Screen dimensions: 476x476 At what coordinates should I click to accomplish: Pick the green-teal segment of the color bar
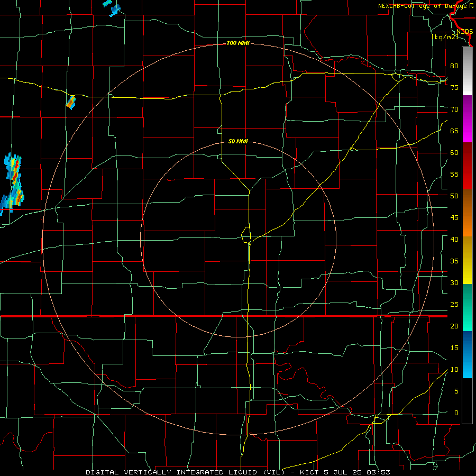tap(467, 307)
